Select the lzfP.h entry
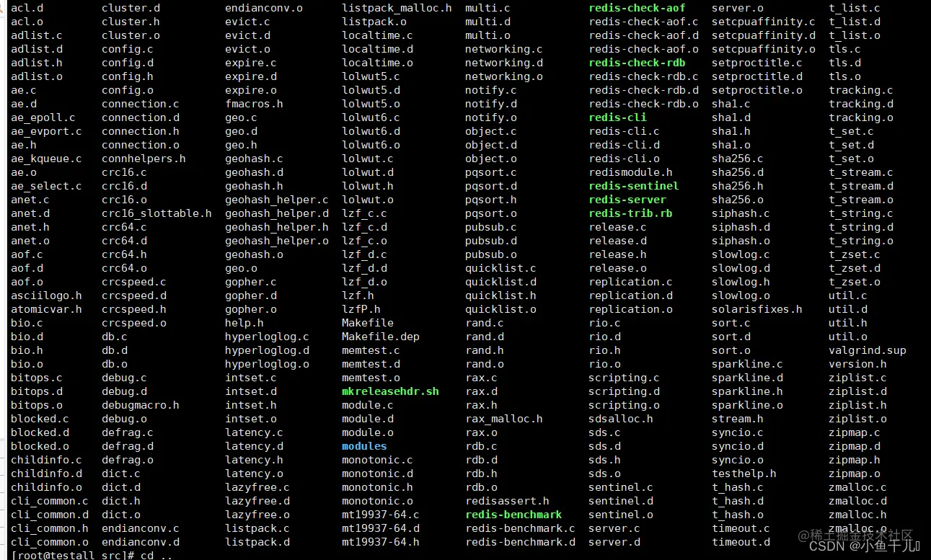Viewport: 931px width, 560px height. coord(361,309)
